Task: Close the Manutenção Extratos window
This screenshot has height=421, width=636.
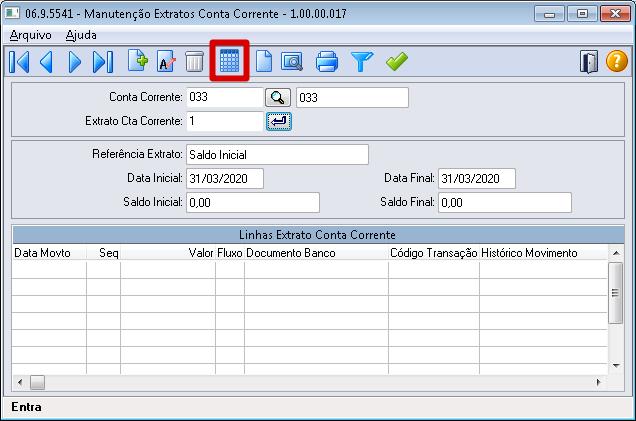Action: point(615,14)
